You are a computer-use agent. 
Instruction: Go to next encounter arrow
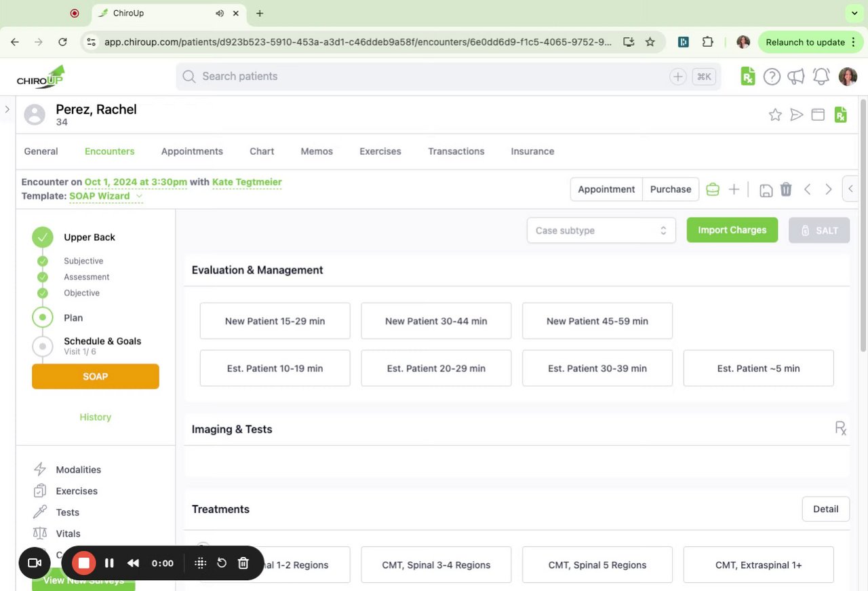828,189
